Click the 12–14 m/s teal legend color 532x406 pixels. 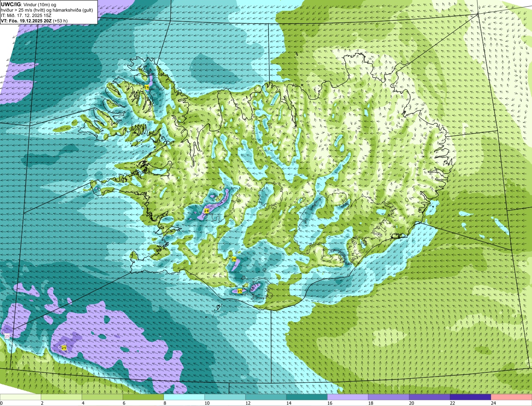pyautogui.click(x=266, y=397)
